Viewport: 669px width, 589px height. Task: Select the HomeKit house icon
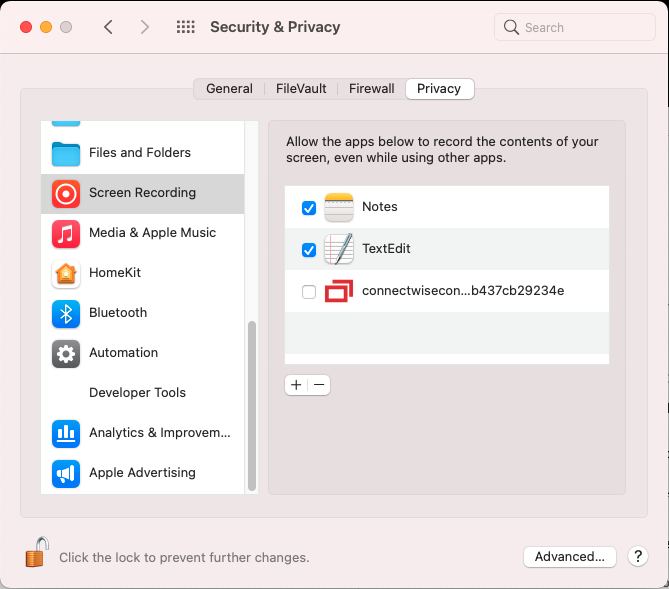tap(66, 273)
